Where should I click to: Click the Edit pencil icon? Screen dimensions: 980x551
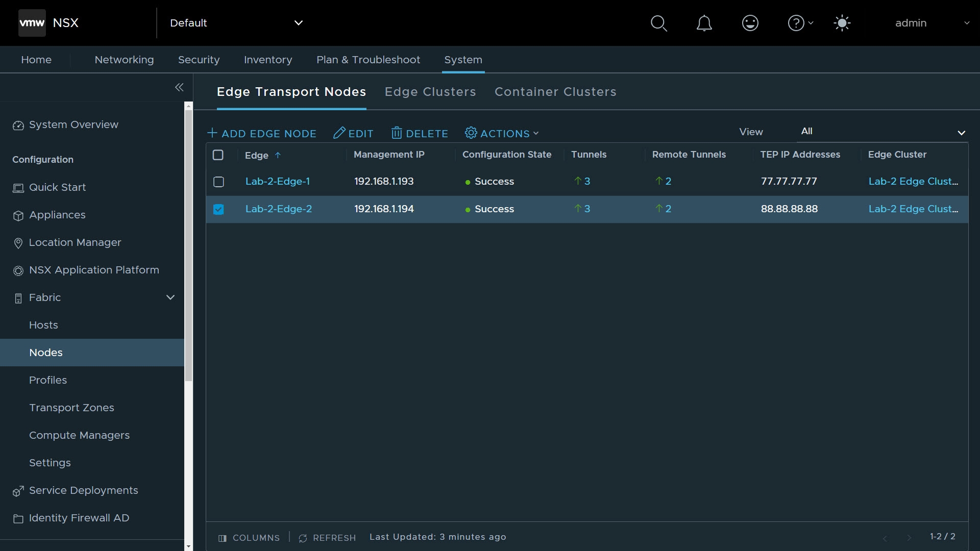[339, 133]
